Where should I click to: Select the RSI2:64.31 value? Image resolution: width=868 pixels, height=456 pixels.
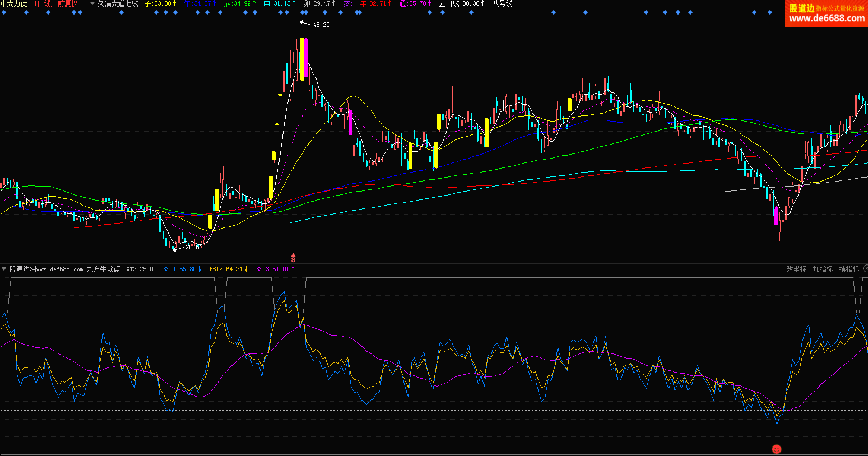(x=229, y=269)
